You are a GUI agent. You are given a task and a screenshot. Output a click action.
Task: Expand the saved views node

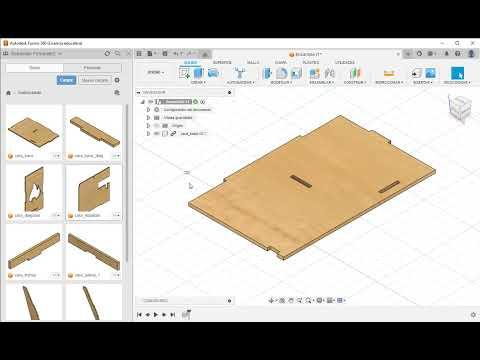[x=149, y=118]
